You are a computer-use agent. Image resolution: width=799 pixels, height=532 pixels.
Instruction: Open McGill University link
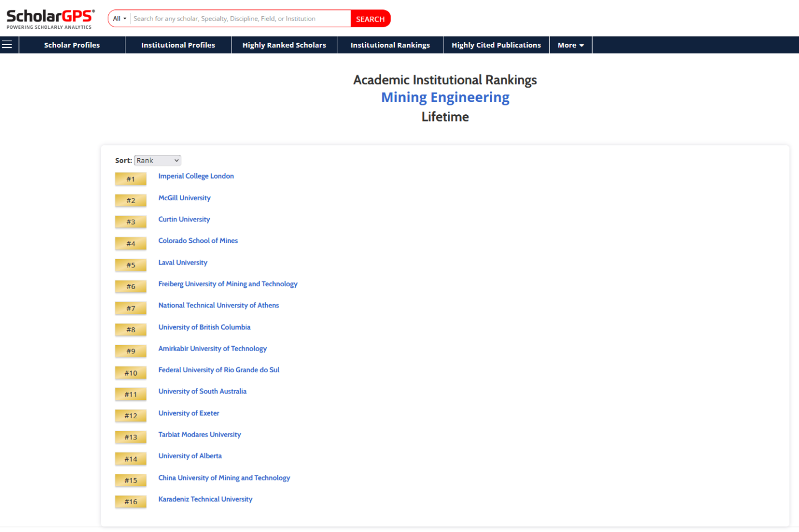[x=184, y=198]
